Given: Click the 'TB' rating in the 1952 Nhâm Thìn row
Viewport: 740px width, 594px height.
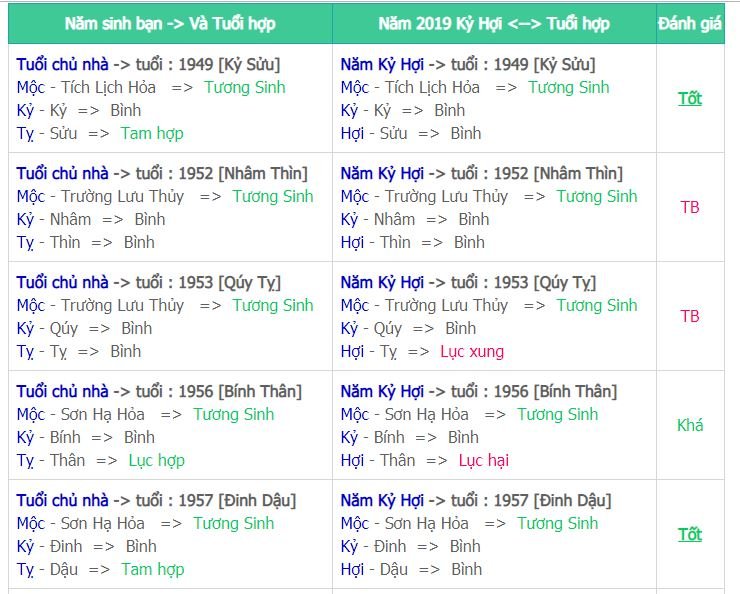Looking at the screenshot, I should click(690, 208).
